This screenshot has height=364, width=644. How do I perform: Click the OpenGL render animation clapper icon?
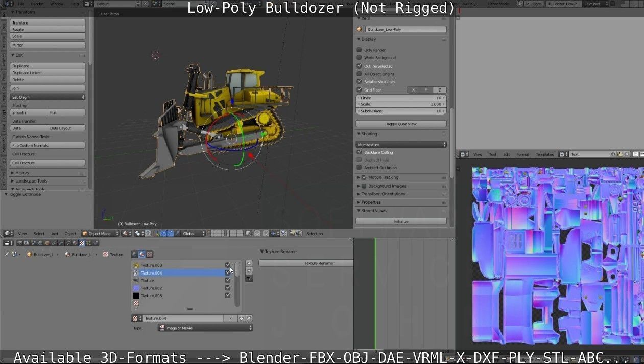click(299, 233)
